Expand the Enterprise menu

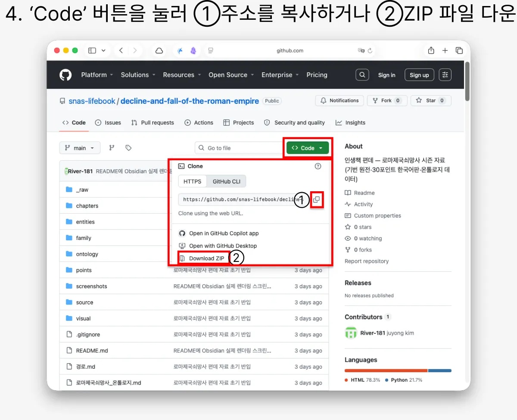click(280, 75)
